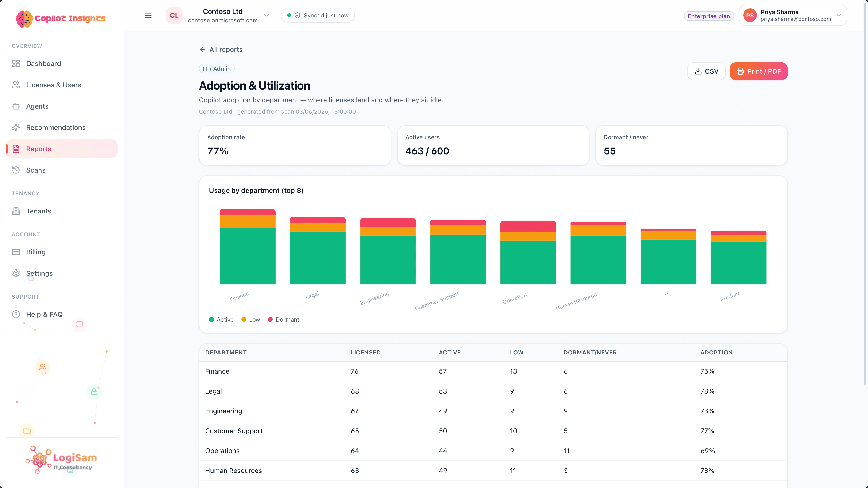This screenshot has width=868, height=488.
Task: Click the Engineering bar in the chart
Action: point(388,251)
